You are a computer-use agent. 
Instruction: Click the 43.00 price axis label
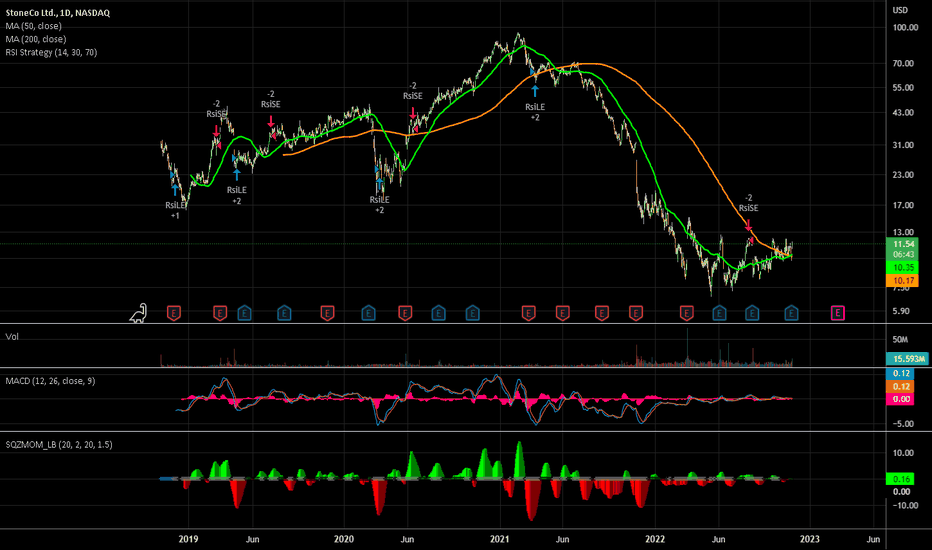point(903,112)
